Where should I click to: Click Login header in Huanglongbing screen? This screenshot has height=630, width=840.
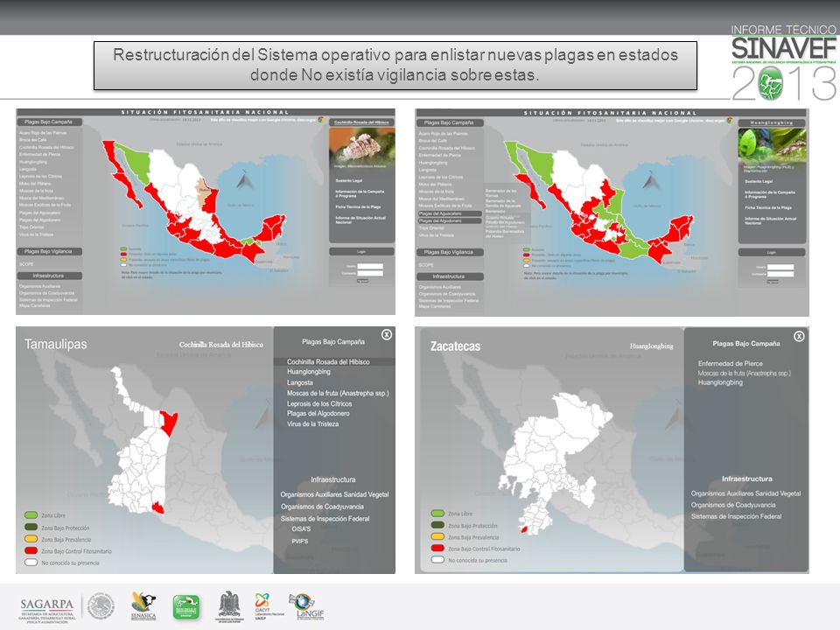(x=772, y=252)
